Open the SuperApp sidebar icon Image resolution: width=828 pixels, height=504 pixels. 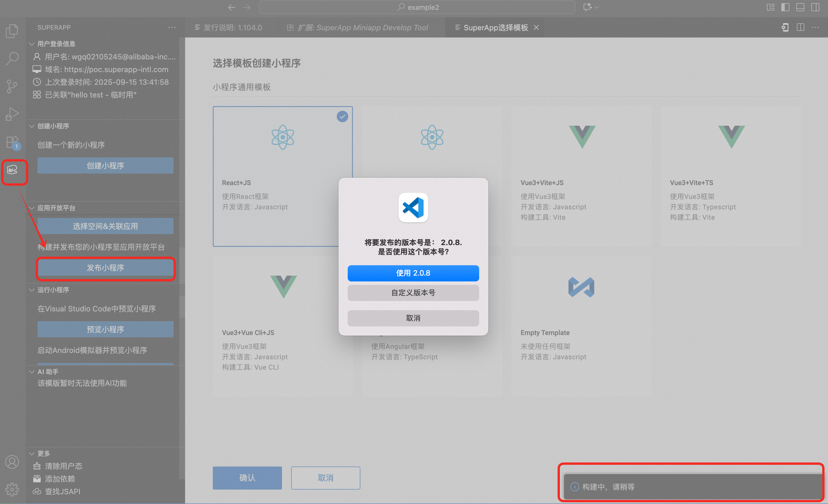[x=12, y=170]
